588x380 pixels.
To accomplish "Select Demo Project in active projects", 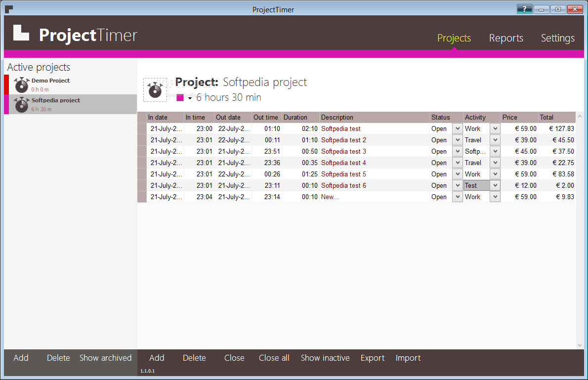I will (71, 85).
